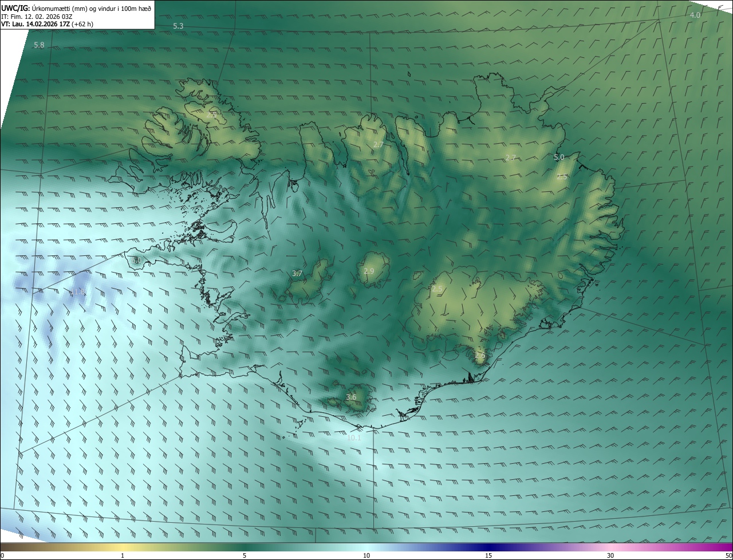Pick the 5.0 value on the northeast coast
The height and width of the screenshot is (560, 733).
[559, 157]
